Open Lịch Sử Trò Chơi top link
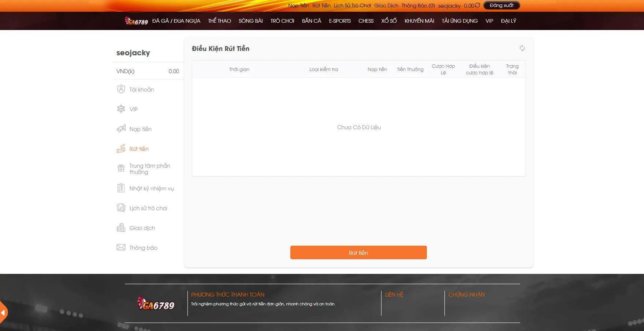Viewport: 644px width, 331px height. point(352,5)
